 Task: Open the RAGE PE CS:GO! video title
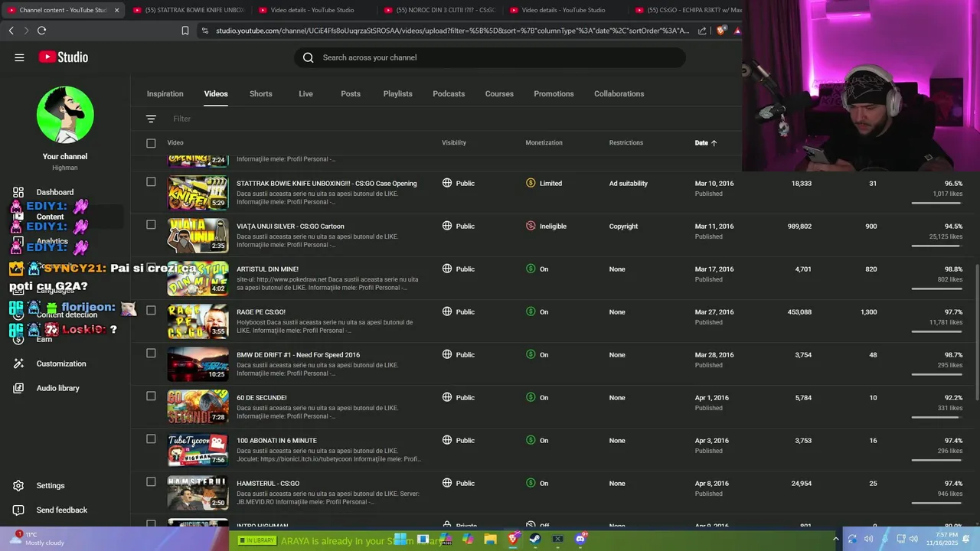pyautogui.click(x=261, y=312)
